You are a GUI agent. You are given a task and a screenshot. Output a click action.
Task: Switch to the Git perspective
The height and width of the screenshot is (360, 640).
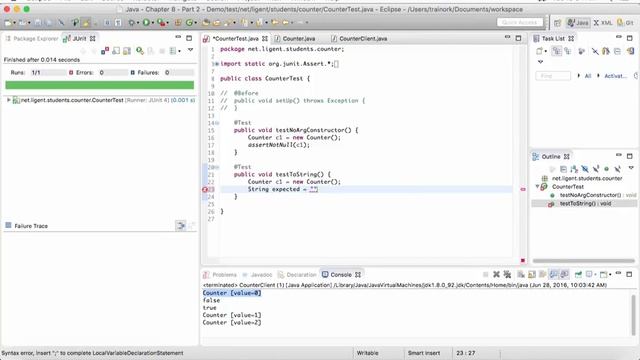625,23
